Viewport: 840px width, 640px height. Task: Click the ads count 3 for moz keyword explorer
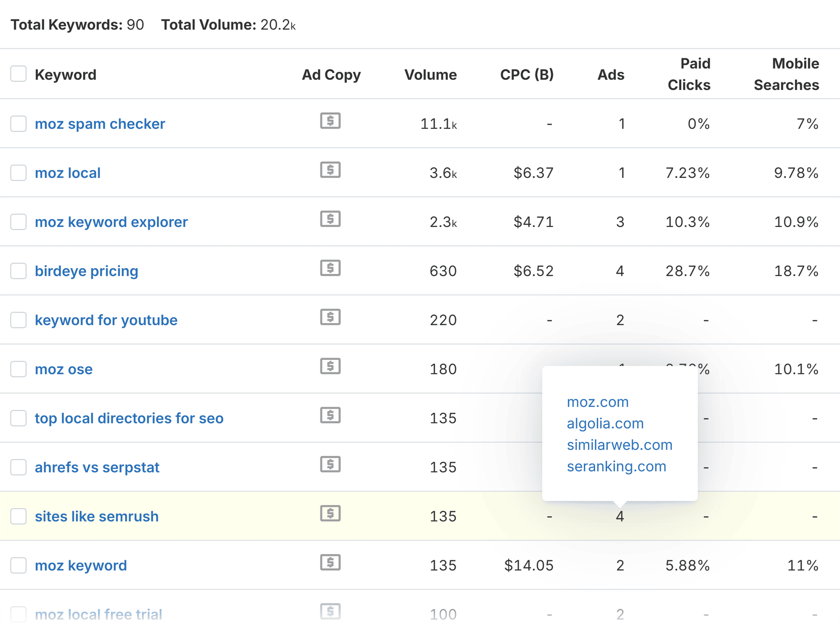tap(620, 222)
